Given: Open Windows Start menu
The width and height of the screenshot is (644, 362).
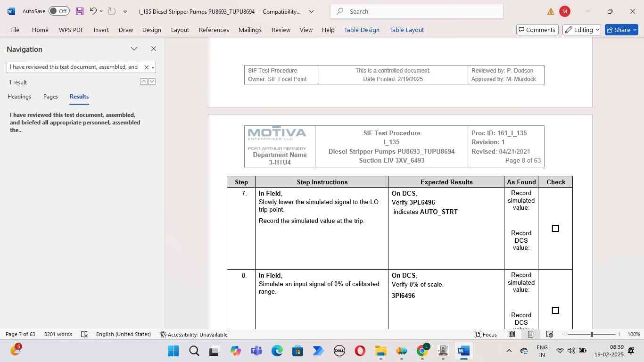Looking at the screenshot, I should pyautogui.click(x=173, y=351).
